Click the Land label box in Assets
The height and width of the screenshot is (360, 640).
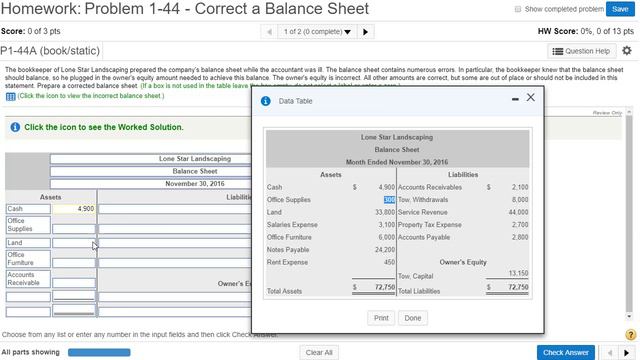(x=28, y=243)
